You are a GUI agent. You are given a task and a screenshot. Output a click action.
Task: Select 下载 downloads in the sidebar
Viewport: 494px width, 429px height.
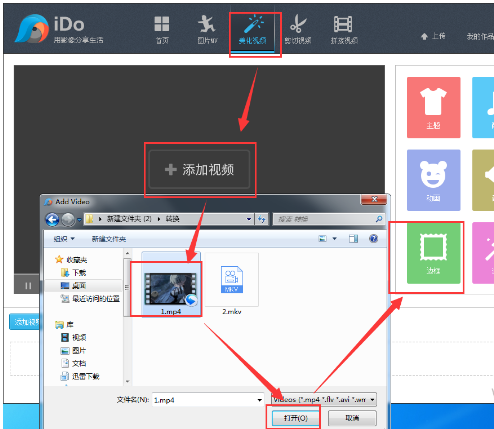tap(74, 273)
